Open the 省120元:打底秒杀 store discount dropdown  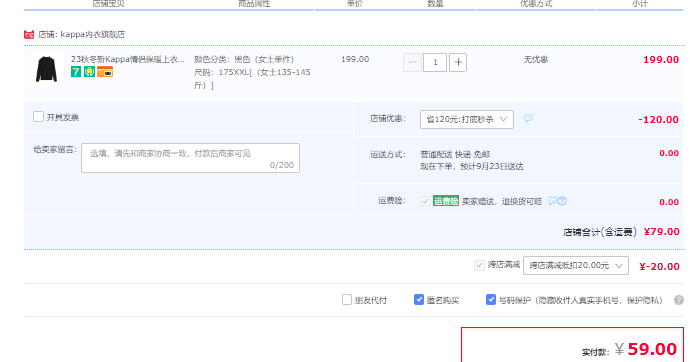point(466,119)
